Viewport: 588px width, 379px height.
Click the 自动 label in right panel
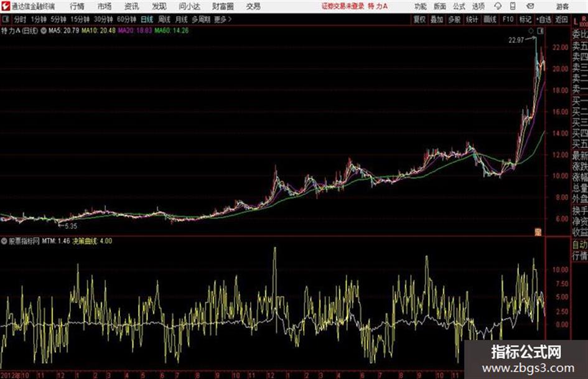(580, 245)
